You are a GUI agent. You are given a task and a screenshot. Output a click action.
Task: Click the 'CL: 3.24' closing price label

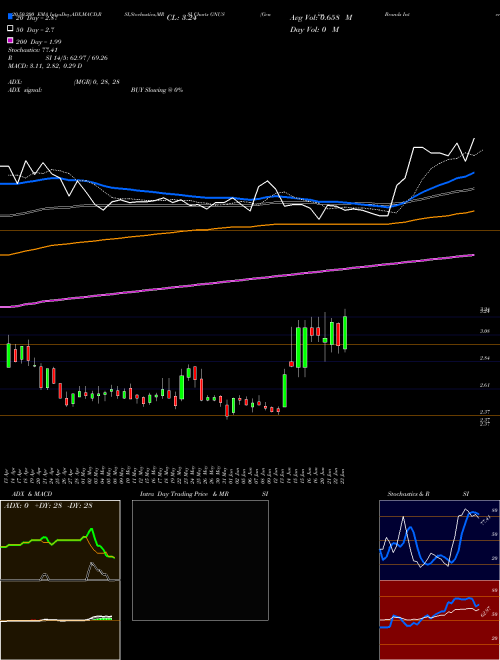click(x=181, y=18)
